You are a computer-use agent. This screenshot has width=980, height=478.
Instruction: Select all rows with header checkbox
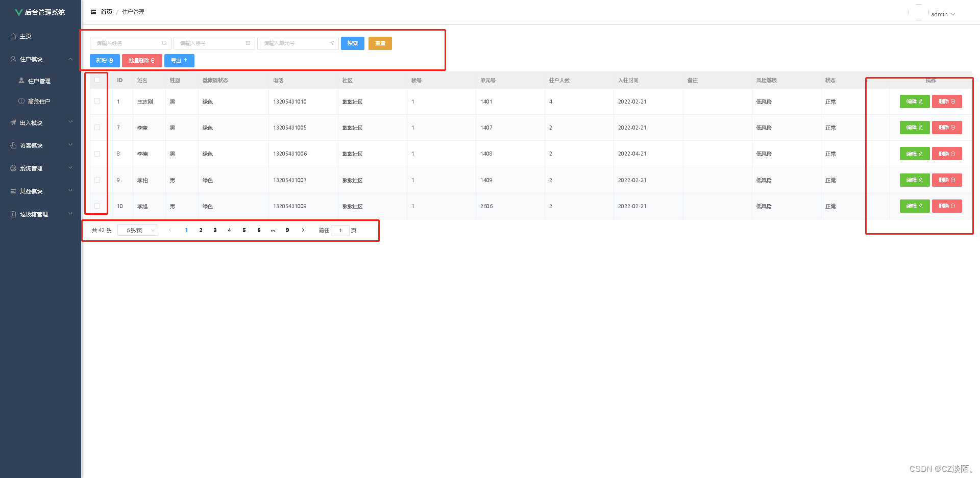pyautogui.click(x=97, y=80)
